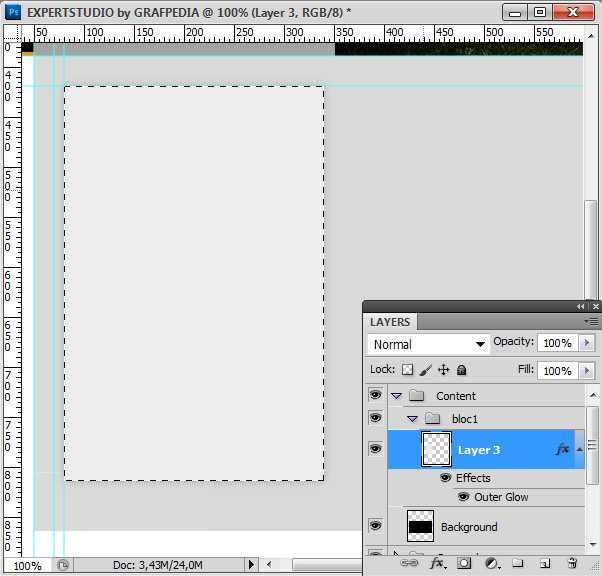
Task: Click the Layers list scrollbar thumb
Action: (592, 445)
